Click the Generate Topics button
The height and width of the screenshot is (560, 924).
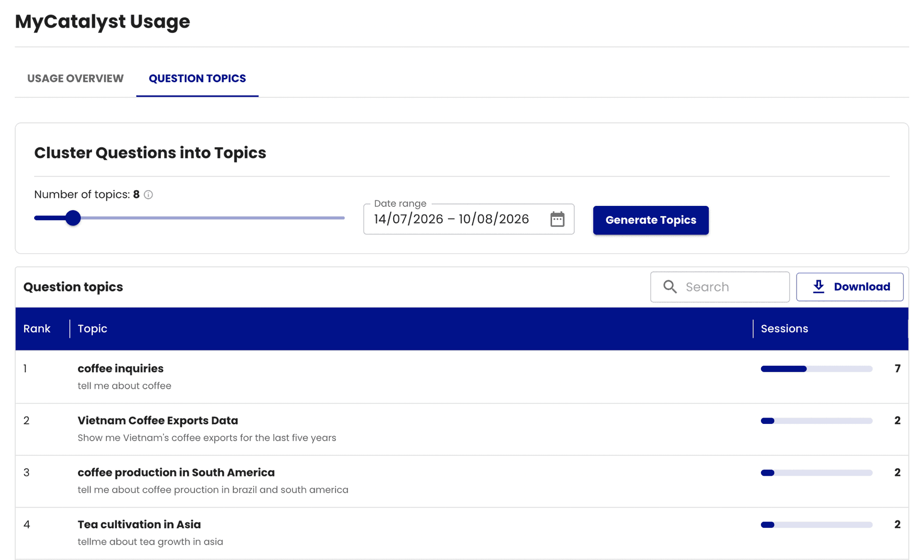(x=651, y=220)
